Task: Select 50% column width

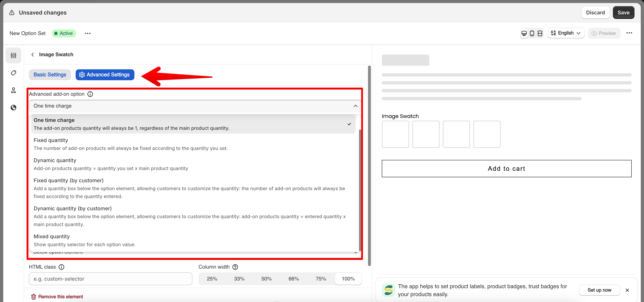Action: click(x=266, y=279)
